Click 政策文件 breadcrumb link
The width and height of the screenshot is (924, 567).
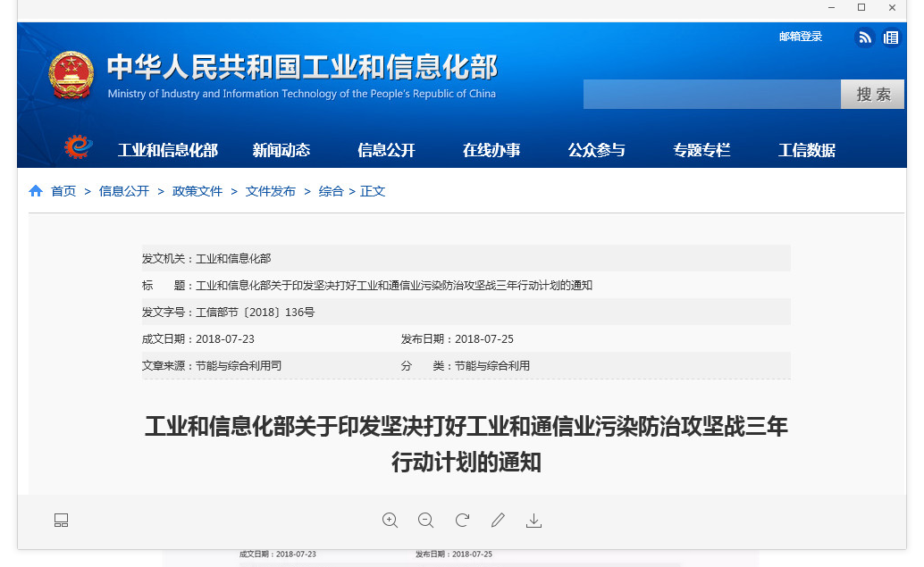pyautogui.click(x=197, y=191)
